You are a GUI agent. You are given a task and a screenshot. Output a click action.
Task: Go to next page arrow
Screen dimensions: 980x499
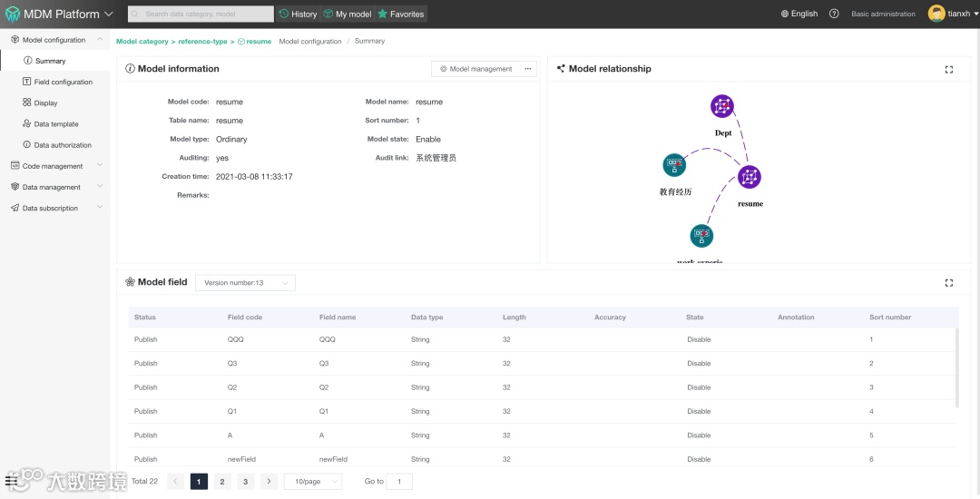269,482
